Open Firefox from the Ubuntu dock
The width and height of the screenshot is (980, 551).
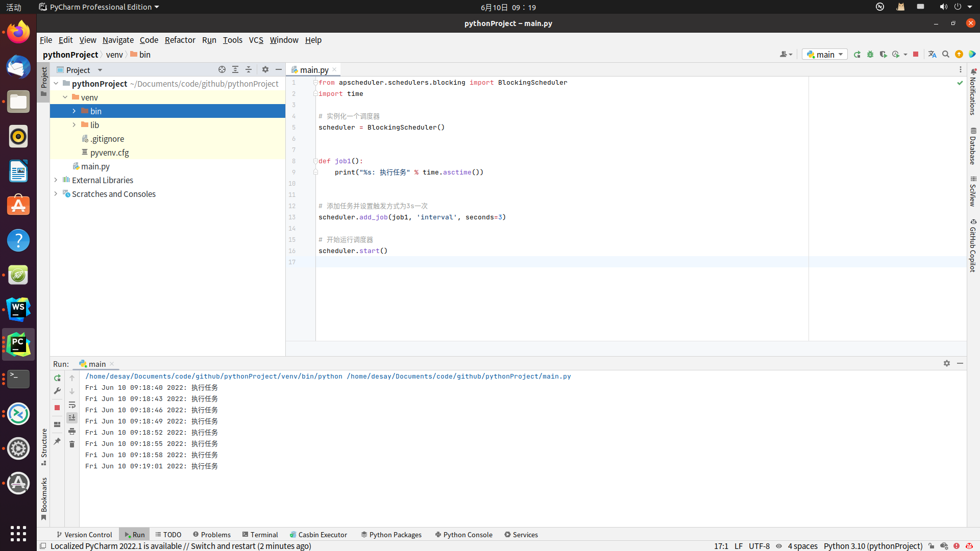coord(18,32)
